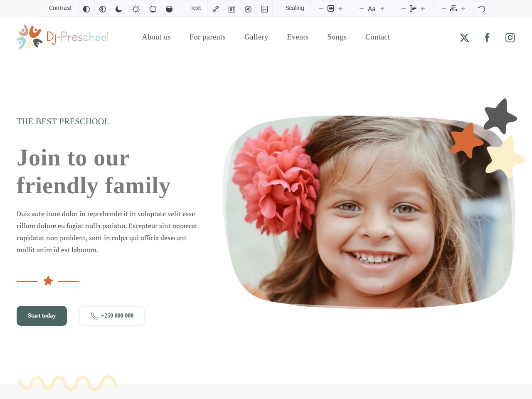Click the line height icon

click(x=413, y=9)
